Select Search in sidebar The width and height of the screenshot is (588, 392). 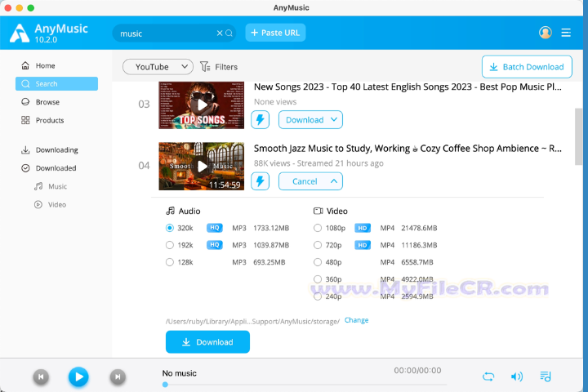(x=56, y=83)
